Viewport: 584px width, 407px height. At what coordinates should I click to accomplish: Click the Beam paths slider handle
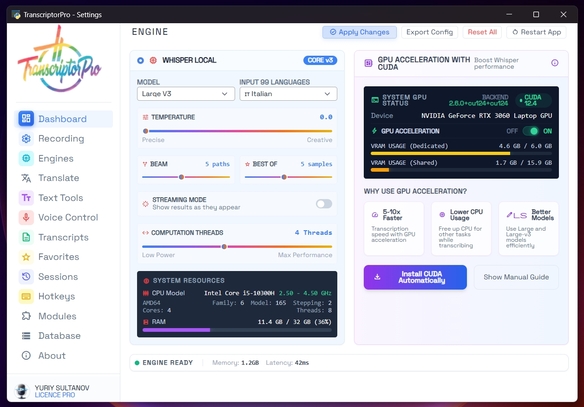coord(181,177)
